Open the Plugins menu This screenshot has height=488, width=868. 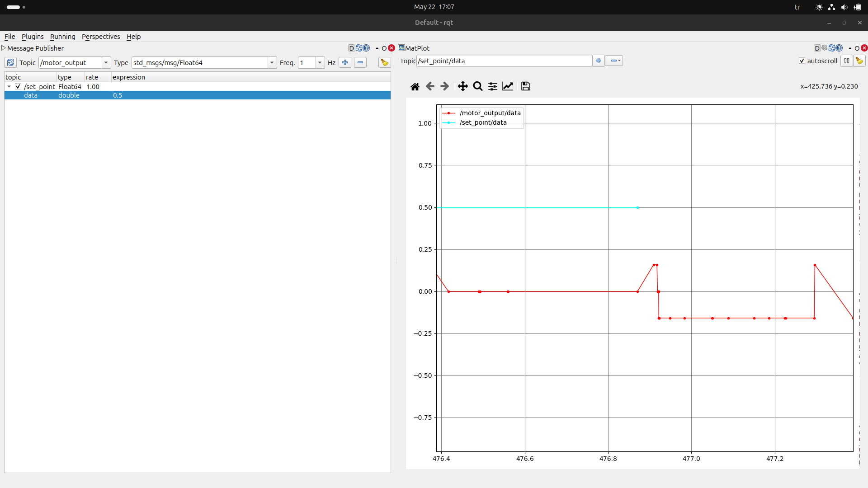tap(33, 37)
